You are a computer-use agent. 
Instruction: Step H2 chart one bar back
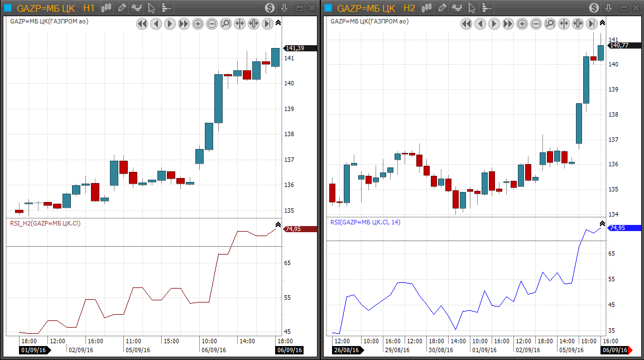pyautogui.click(x=480, y=23)
